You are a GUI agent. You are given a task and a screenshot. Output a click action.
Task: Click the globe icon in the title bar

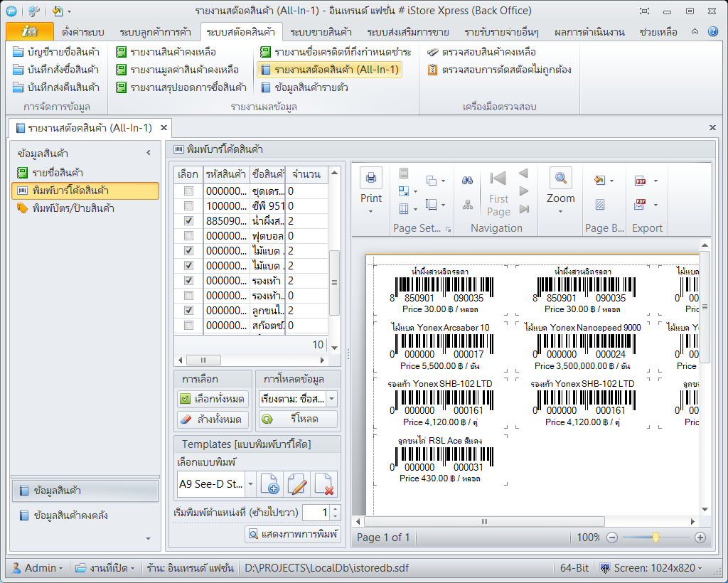(x=11, y=11)
